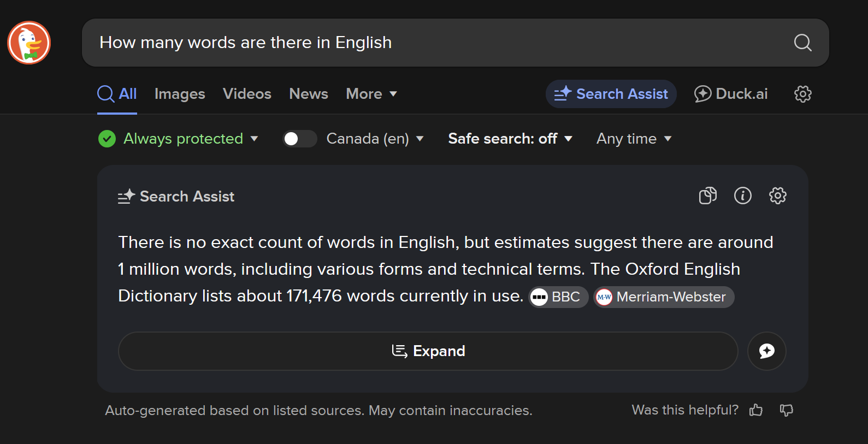
Task: Click the DuckDuckGo duck logo
Action: [x=29, y=43]
